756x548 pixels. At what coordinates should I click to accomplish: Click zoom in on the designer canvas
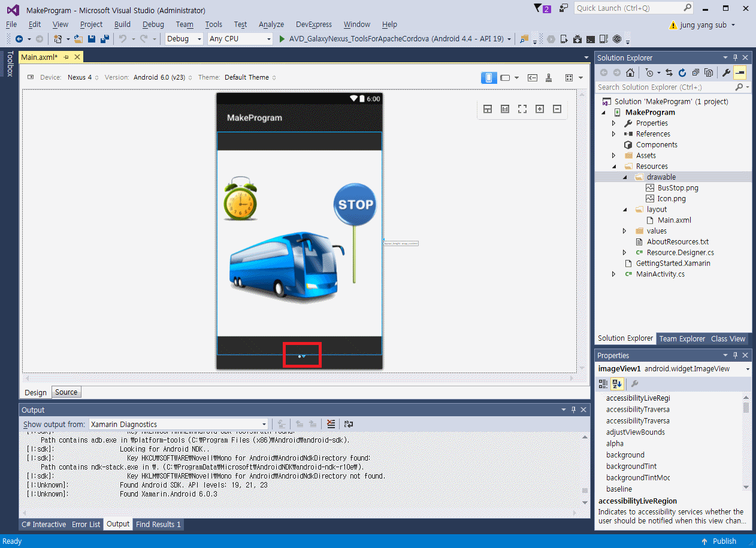pyautogui.click(x=540, y=109)
